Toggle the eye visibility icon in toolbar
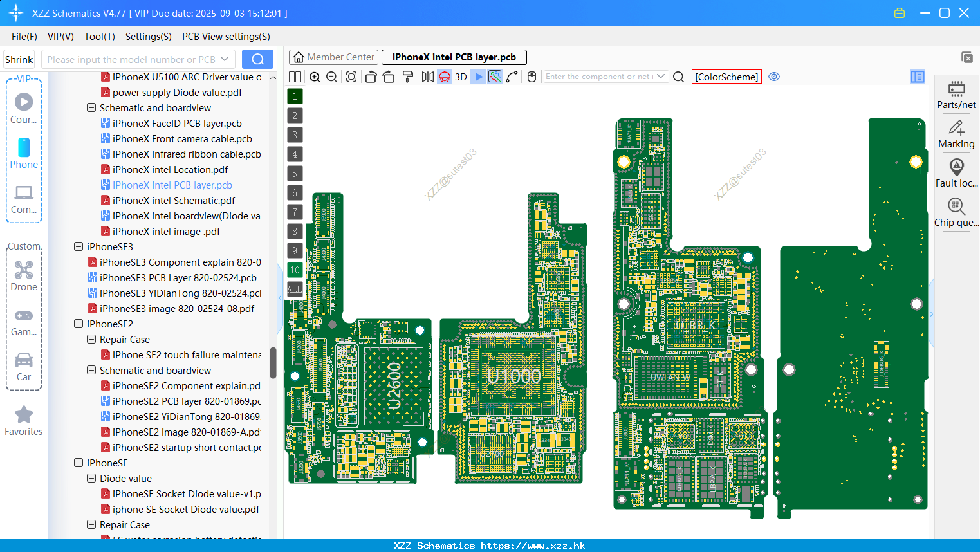This screenshot has width=980, height=552. point(775,77)
